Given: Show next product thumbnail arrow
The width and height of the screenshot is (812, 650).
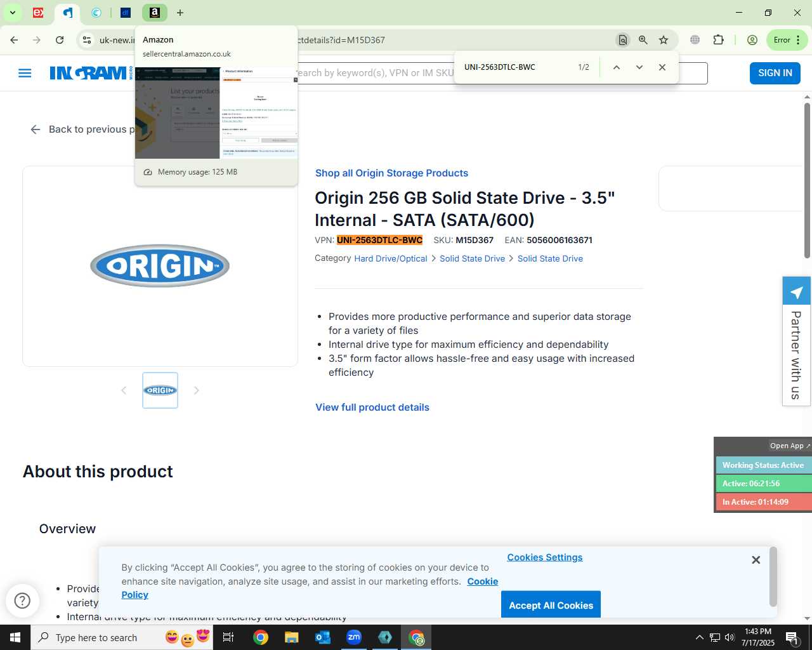Looking at the screenshot, I should 196,390.
